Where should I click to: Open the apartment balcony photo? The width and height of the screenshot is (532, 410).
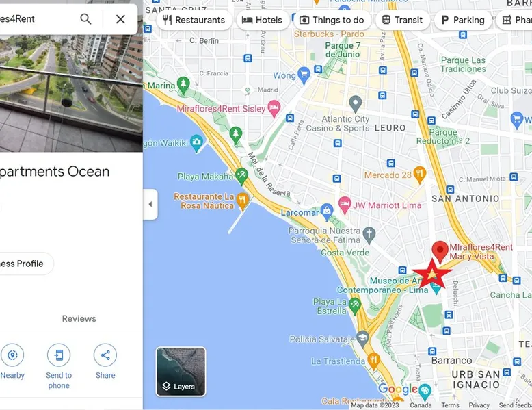71,93
